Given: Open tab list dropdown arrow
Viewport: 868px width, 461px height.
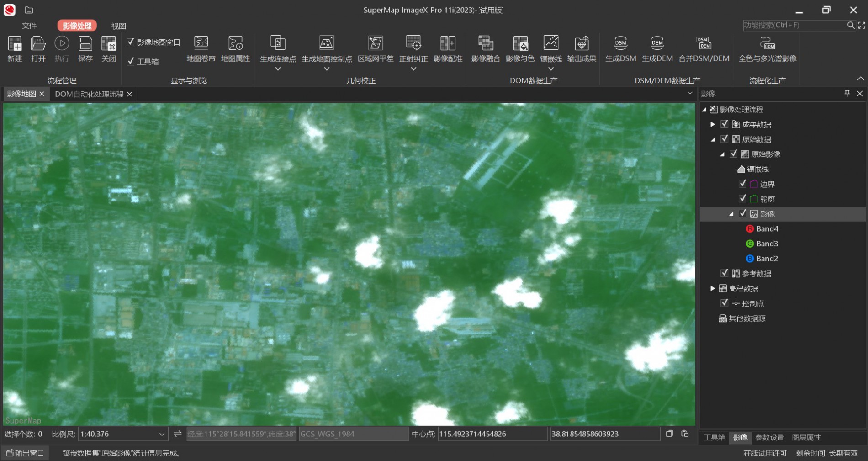Looking at the screenshot, I should coord(690,93).
